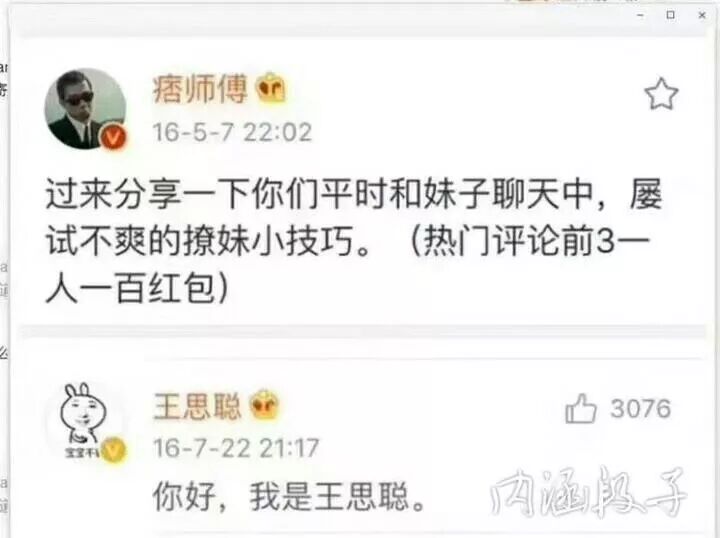Click the 内涵段子 watermark

coord(589,492)
